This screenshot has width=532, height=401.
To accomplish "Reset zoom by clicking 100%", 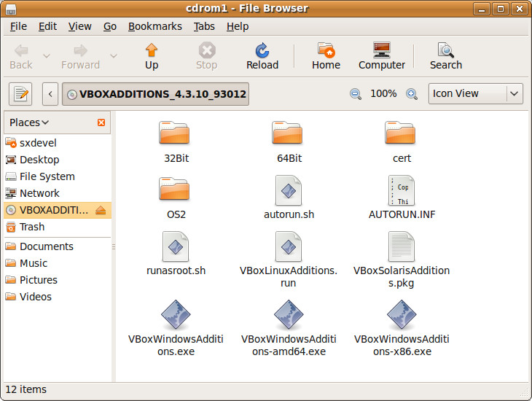I will point(383,93).
